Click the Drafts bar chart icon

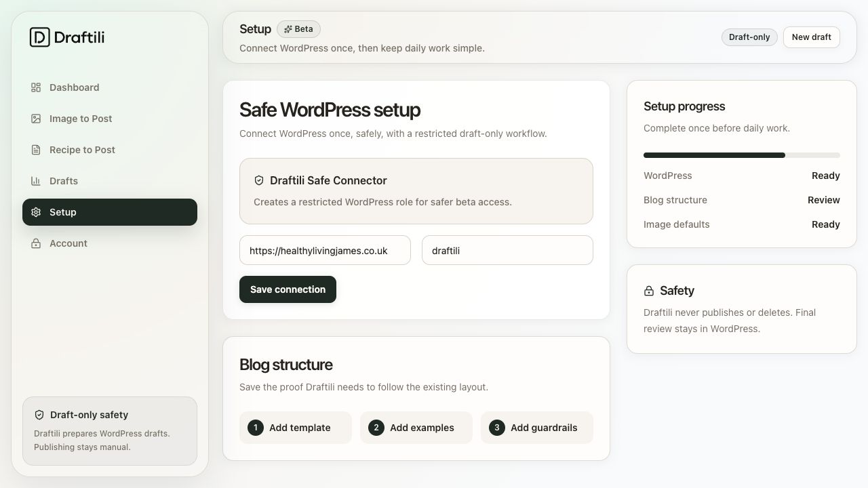[36, 181]
